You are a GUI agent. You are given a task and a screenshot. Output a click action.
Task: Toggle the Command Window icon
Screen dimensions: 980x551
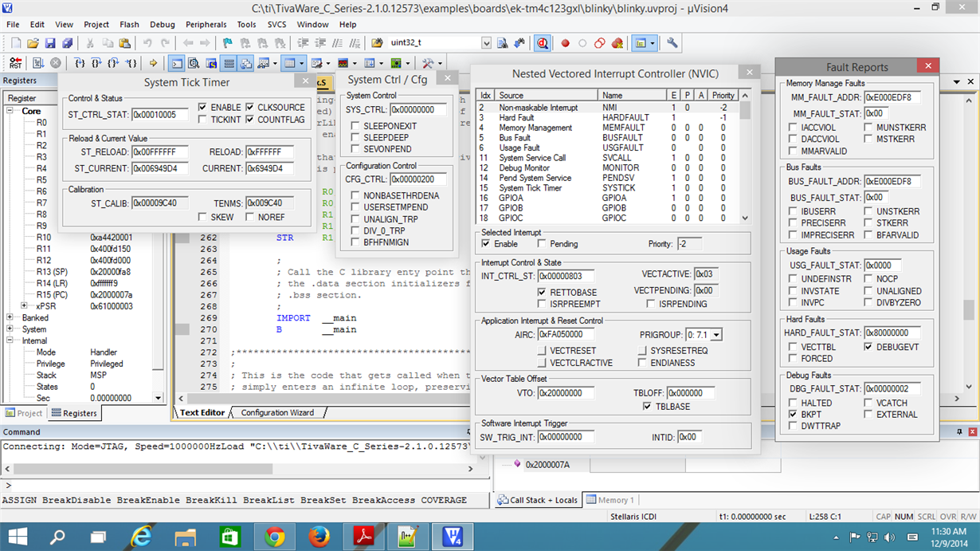point(176,62)
